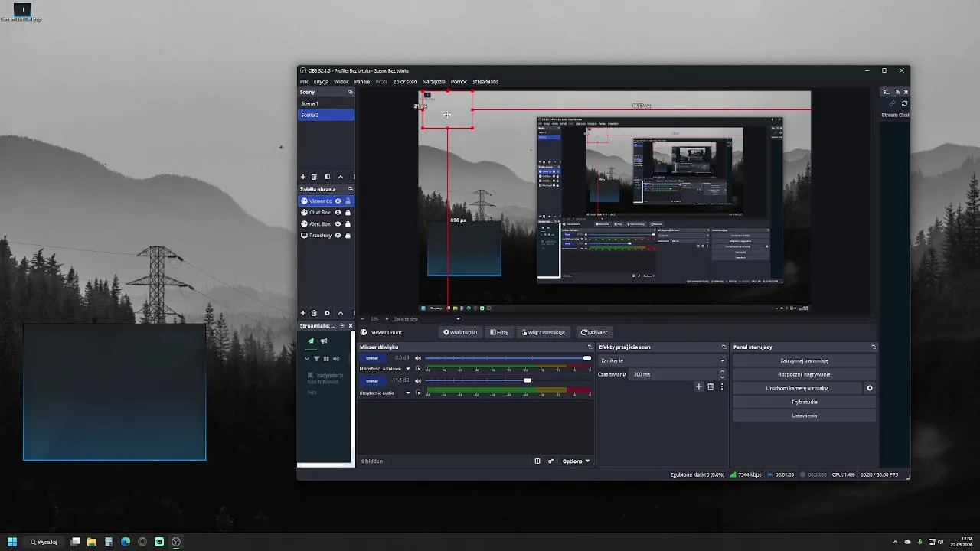Select Scena 1 in scenes list

325,103
